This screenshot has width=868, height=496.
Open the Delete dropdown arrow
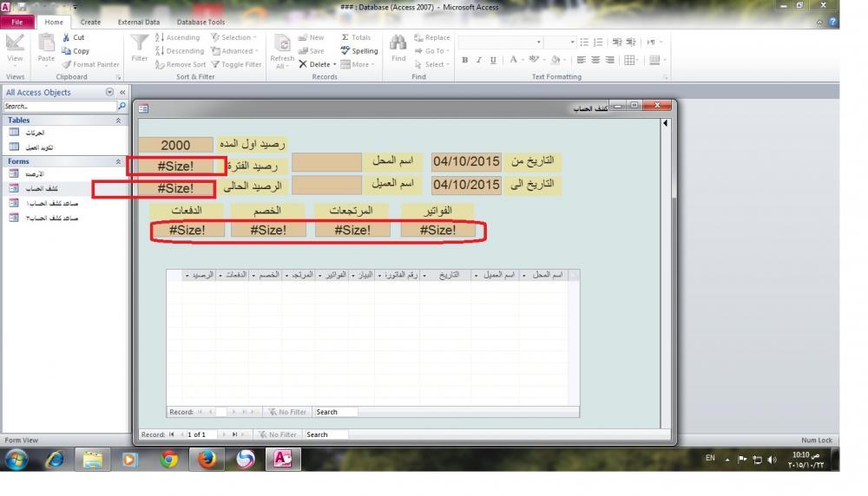tap(334, 65)
